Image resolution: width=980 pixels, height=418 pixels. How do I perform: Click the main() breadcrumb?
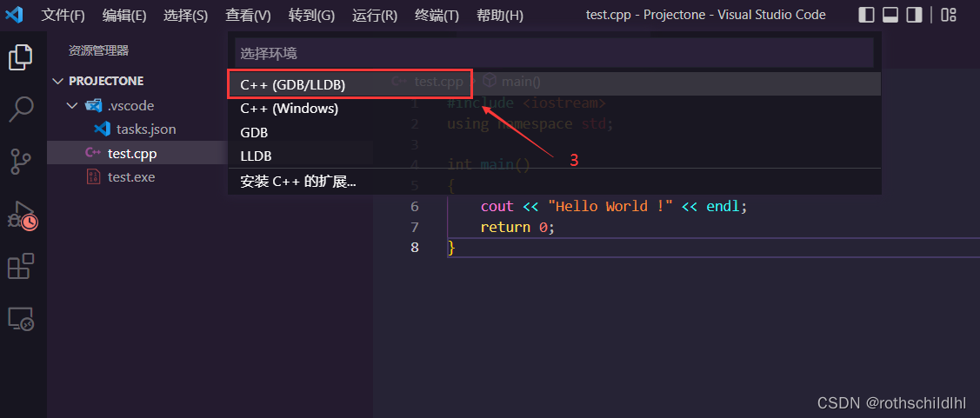[x=521, y=81]
